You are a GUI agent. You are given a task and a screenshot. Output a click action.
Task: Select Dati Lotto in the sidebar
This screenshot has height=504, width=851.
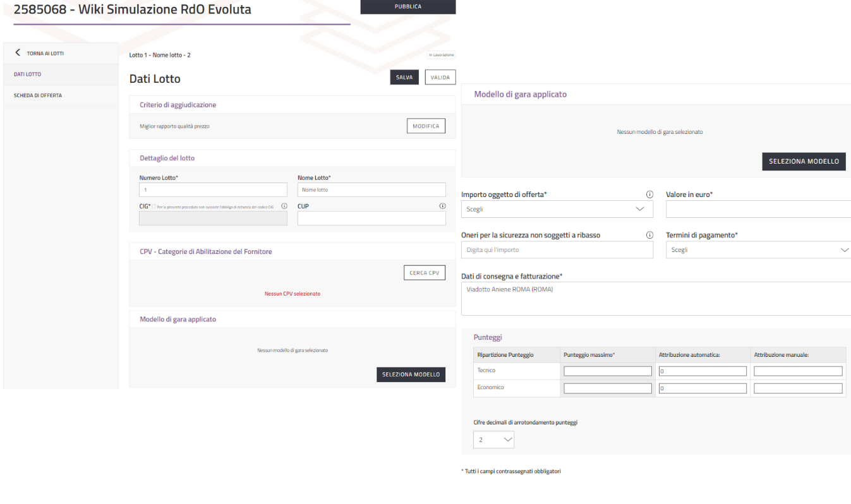click(x=28, y=75)
